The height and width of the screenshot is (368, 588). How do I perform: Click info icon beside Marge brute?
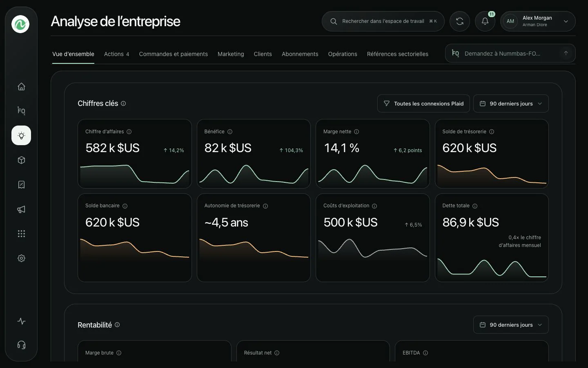pyautogui.click(x=119, y=353)
